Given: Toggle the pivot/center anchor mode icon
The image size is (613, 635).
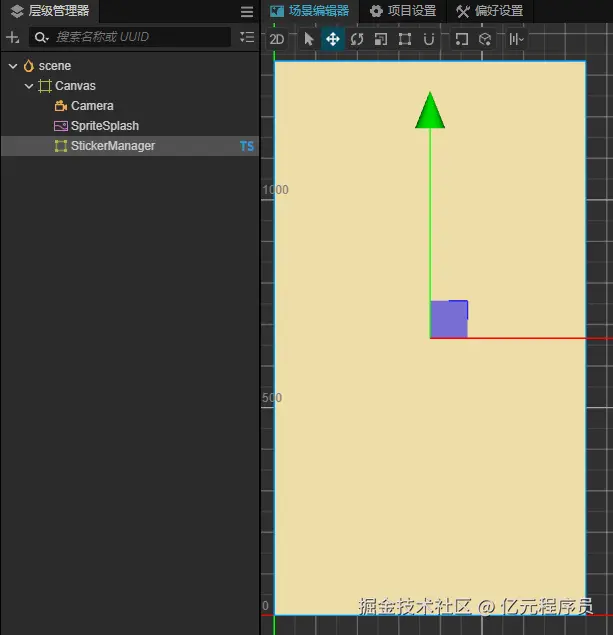Looking at the screenshot, I should pyautogui.click(x=462, y=39).
